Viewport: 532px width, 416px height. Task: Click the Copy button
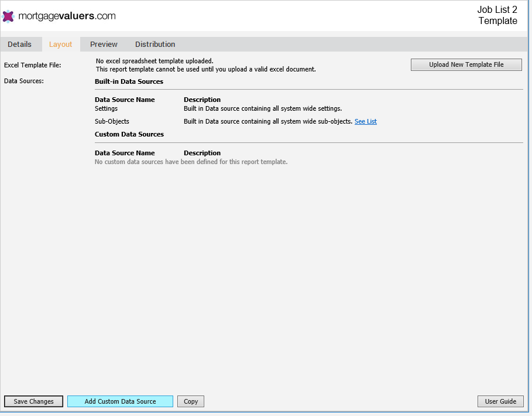point(191,401)
